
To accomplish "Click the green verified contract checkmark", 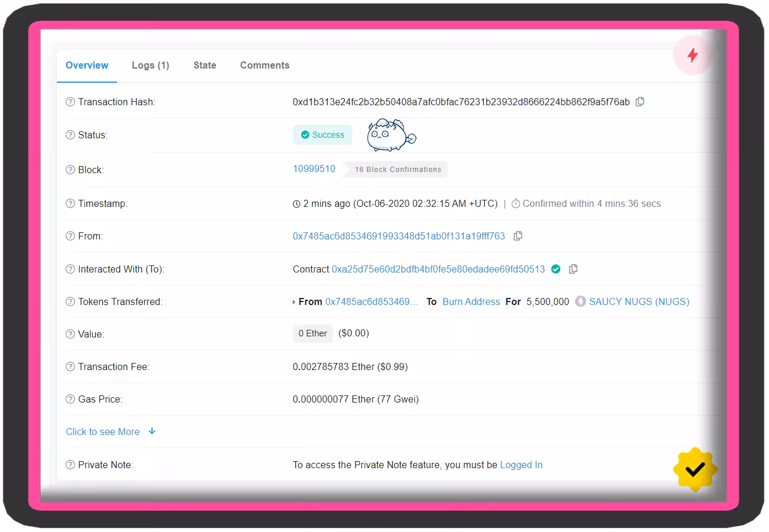I will click(555, 269).
